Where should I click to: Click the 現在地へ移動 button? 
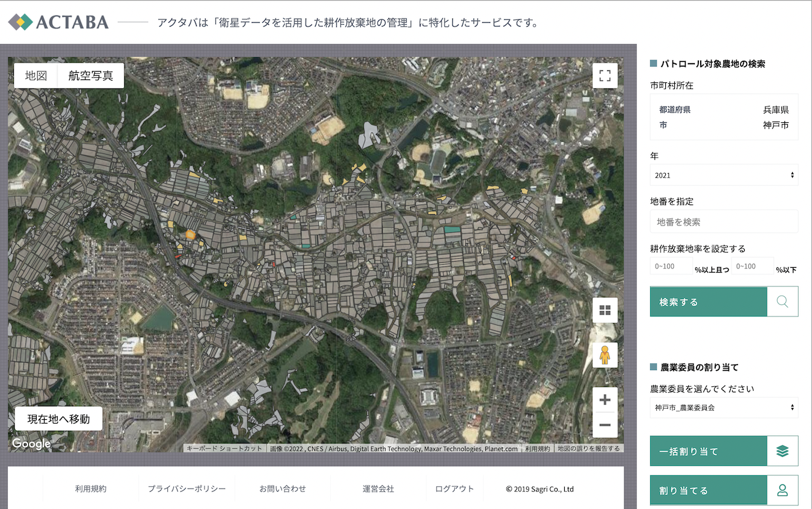click(58, 419)
